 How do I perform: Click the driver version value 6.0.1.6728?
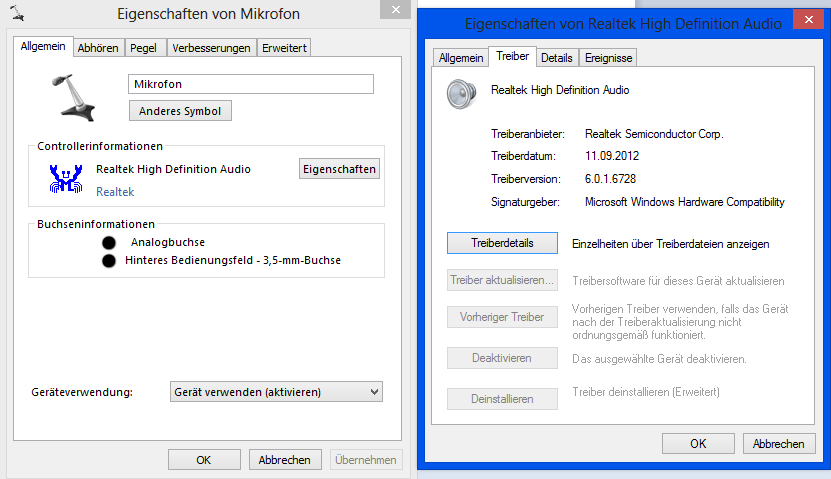[610, 179]
